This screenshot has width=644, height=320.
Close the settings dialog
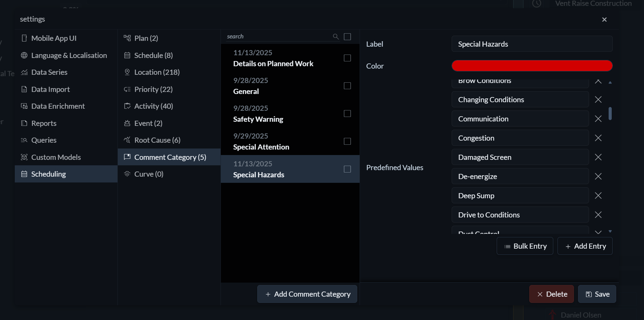(x=605, y=20)
